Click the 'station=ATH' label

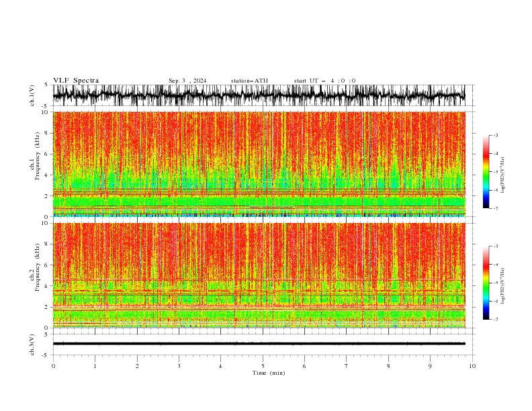(x=249, y=81)
